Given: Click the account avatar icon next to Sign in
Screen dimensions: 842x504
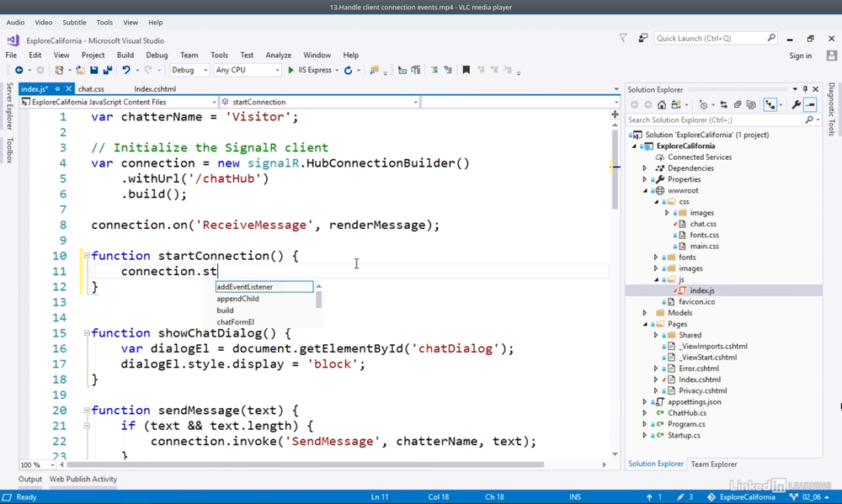Looking at the screenshot, I should click(x=832, y=56).
